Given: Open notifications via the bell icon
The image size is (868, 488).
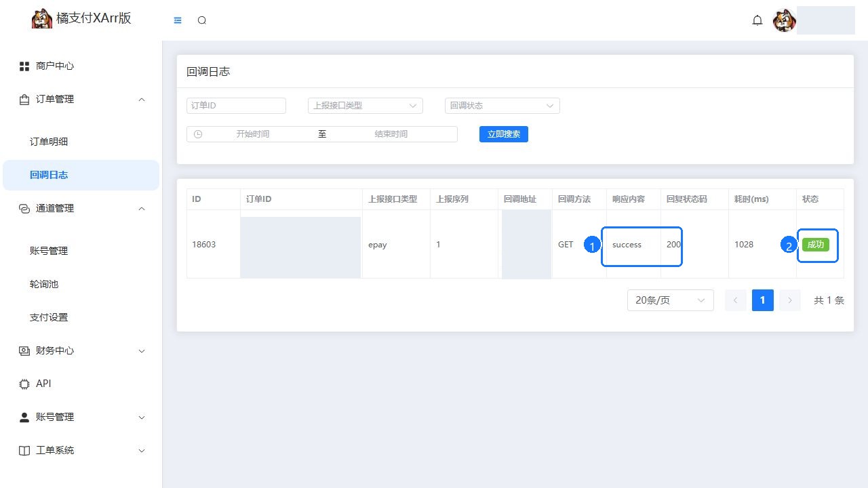Looking at the screenshot, I should 757,20.
